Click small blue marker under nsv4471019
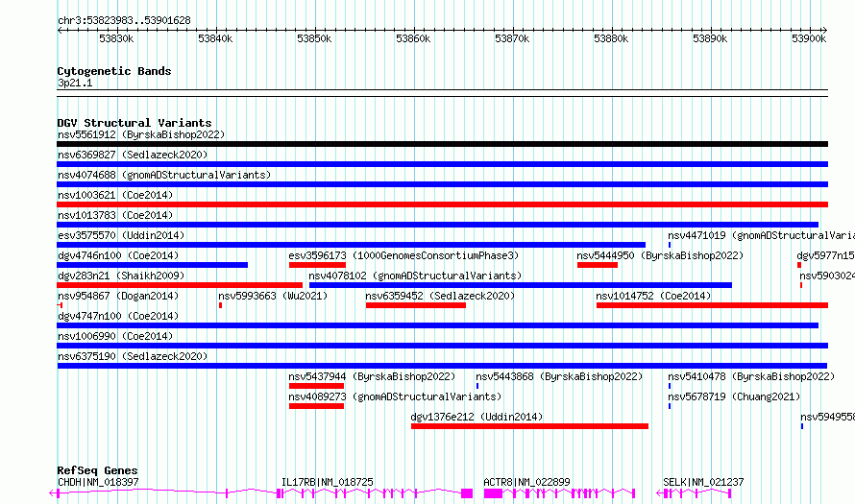855x504 pixels. tap(670, 245)
